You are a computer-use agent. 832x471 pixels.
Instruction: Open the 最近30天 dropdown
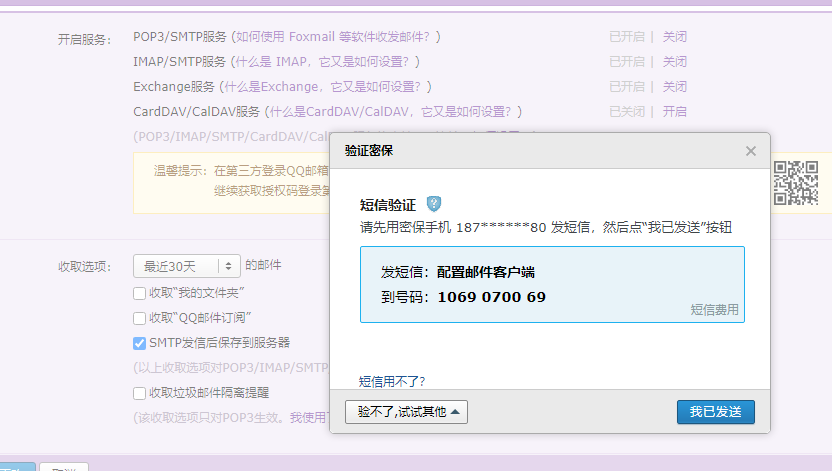point(187,266)
